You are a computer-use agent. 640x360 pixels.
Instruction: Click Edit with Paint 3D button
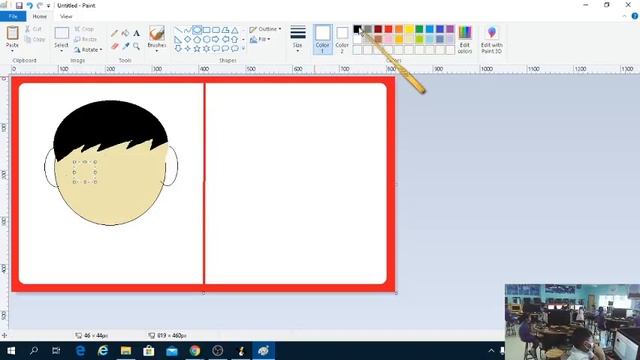point(491,39)
